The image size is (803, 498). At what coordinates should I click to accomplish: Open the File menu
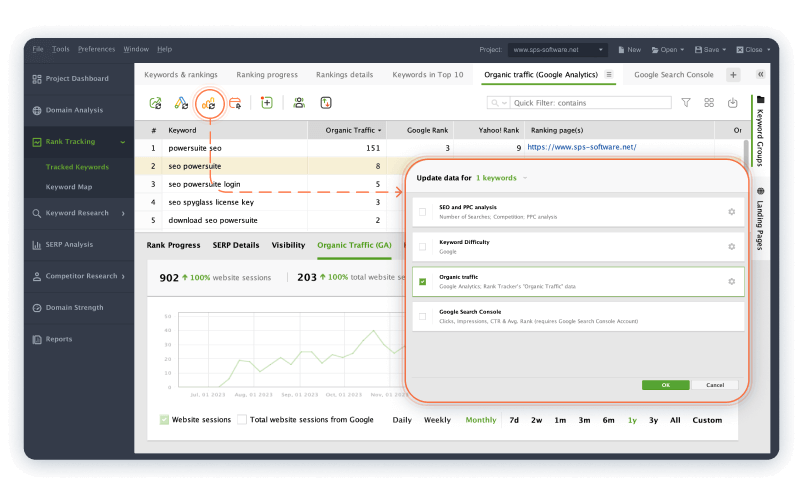38,49
